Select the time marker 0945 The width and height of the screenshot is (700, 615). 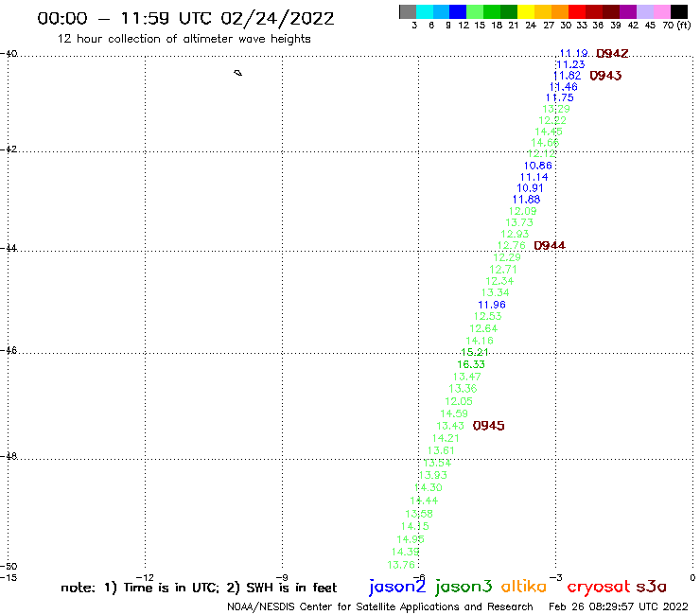(488, 426)
